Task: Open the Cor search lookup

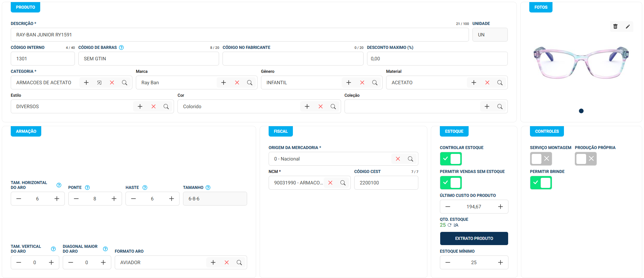Action: 333,106
